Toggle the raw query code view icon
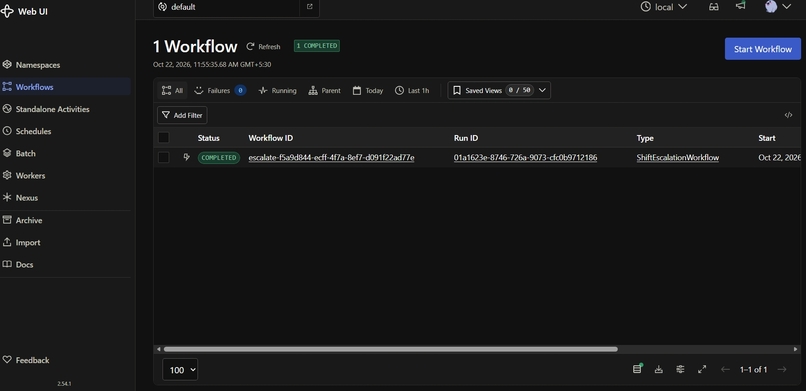 pos(788,116)
